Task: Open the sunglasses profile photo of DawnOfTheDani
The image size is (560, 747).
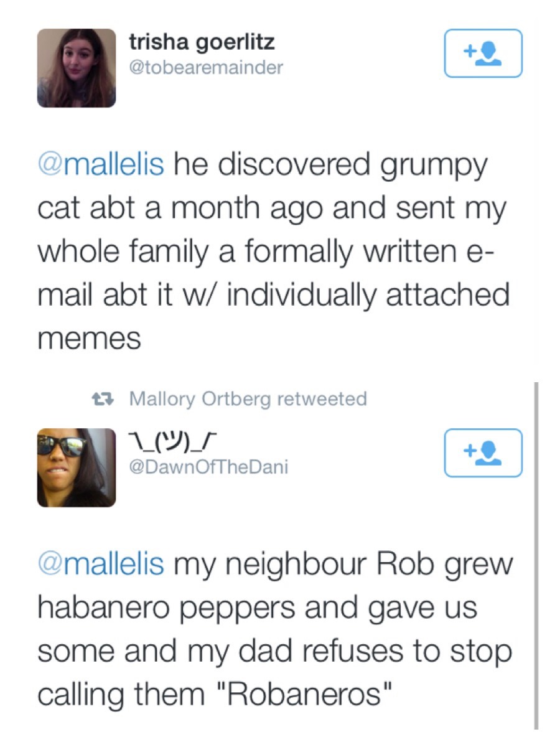Action: pyautogui.click(x=77, y=467)
